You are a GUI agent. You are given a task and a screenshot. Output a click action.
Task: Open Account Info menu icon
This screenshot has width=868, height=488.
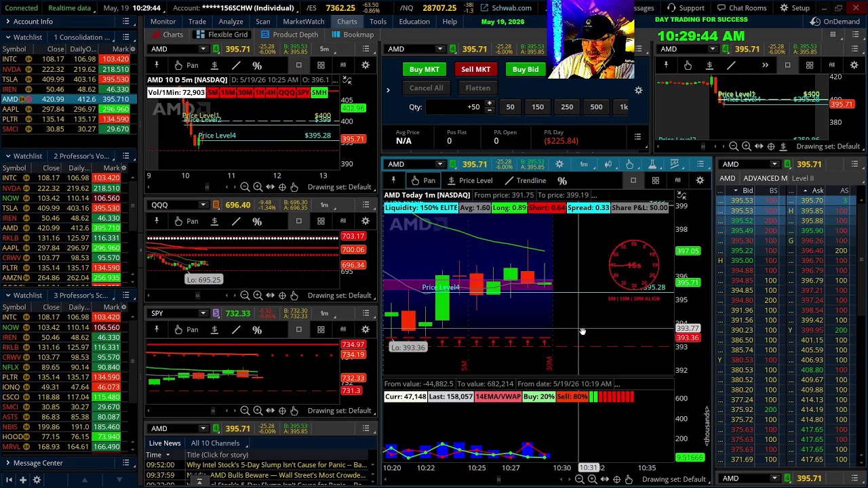[x=125, y=22]
